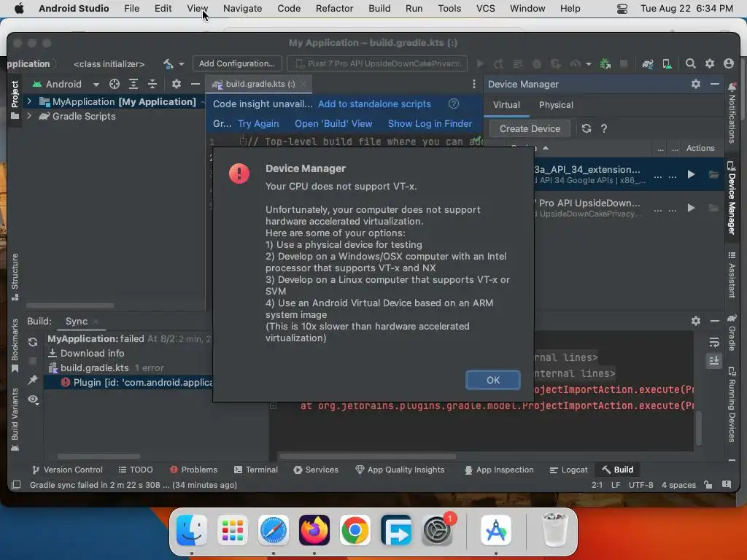This screenshot has width=747, height=560.
Task: Open the VCS menu
Action: coord(485,8)
